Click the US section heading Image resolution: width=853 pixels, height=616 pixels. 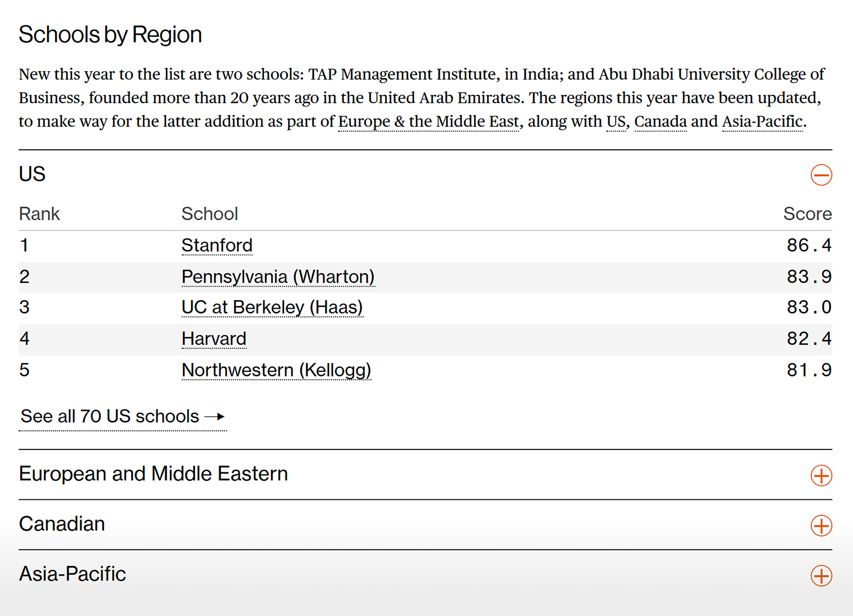pyautogui.click(x=32, y=174)
